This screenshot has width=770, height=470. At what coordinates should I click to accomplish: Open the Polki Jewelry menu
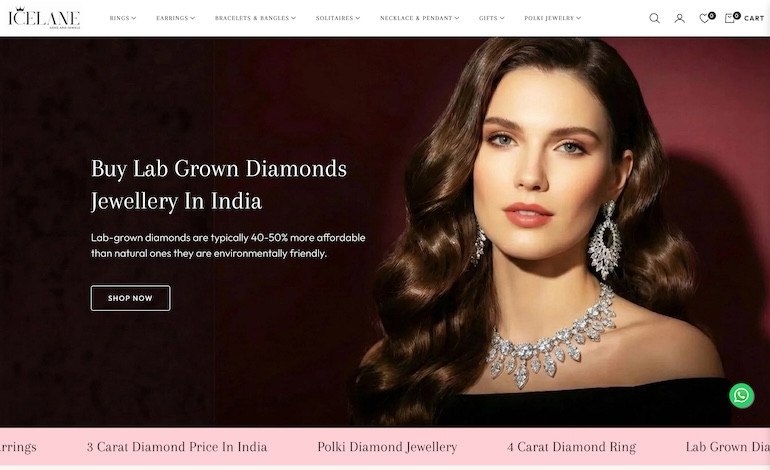(552, 18)
